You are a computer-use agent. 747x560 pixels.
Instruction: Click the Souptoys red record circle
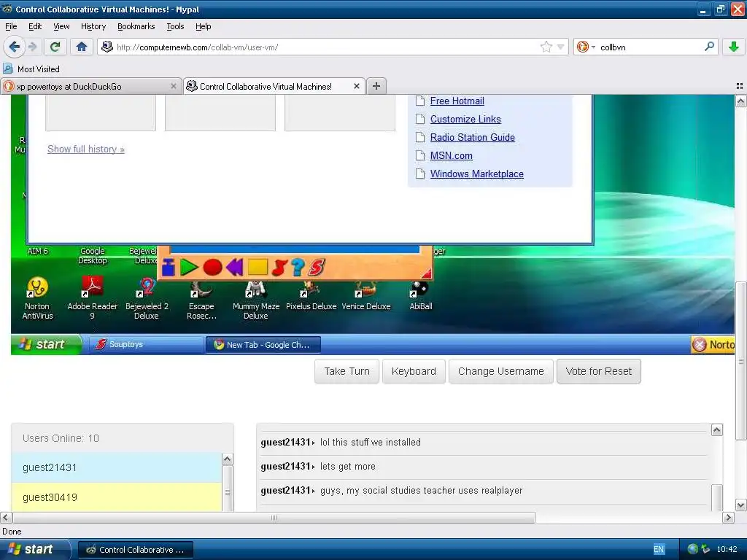point(212,268)
